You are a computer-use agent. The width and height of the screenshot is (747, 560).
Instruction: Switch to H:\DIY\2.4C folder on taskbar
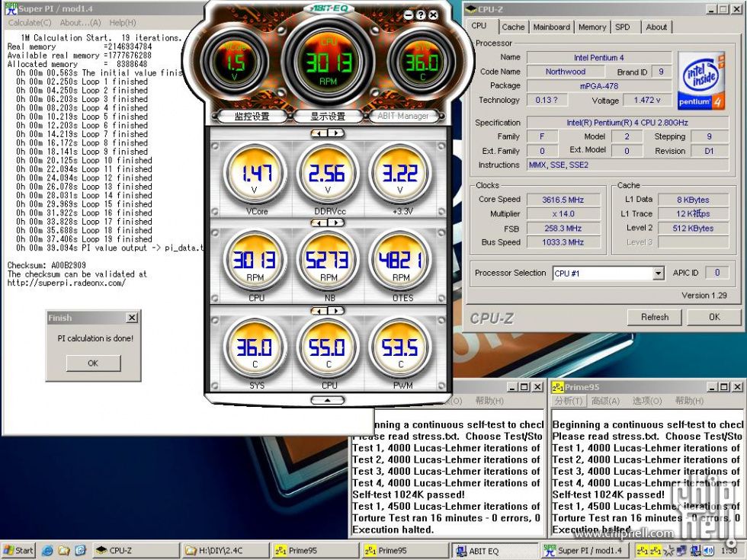coord(224,551)
